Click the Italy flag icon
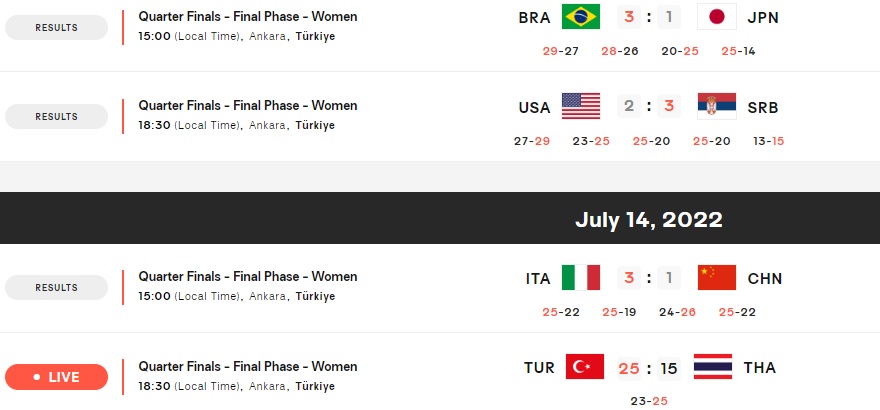This screenshot has width=880, height=410. click(581, 277)
